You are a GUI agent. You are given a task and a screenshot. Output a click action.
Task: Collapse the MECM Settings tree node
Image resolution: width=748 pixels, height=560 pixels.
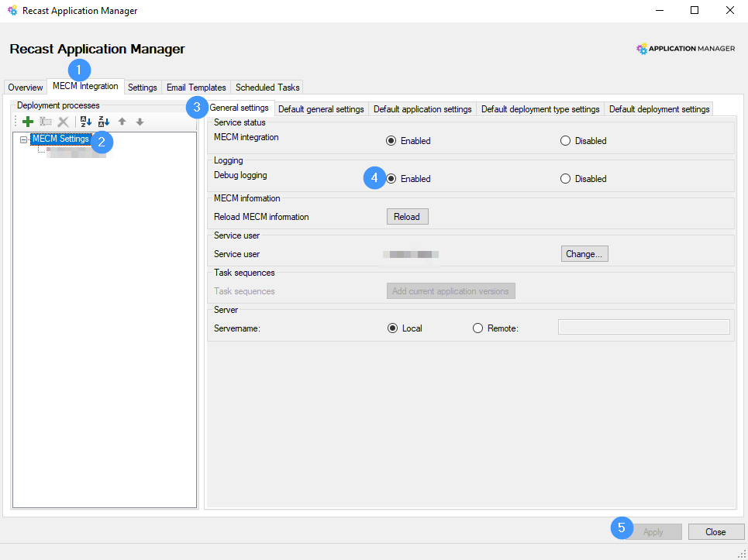[x=23, y=139]
